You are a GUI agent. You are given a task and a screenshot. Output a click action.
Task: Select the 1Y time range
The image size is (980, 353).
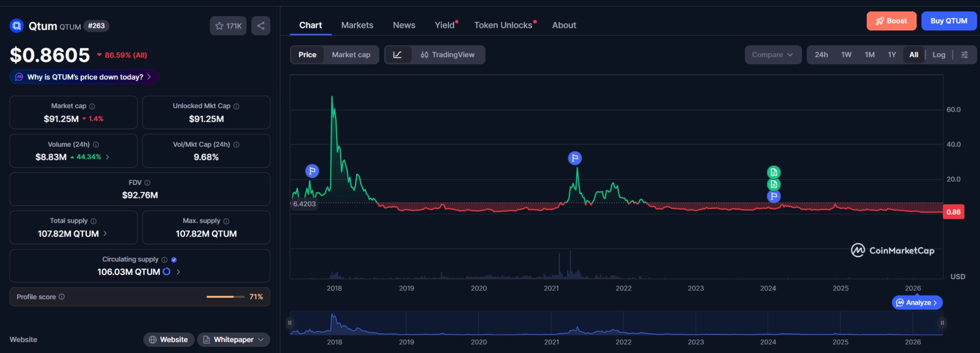point(892,55)
